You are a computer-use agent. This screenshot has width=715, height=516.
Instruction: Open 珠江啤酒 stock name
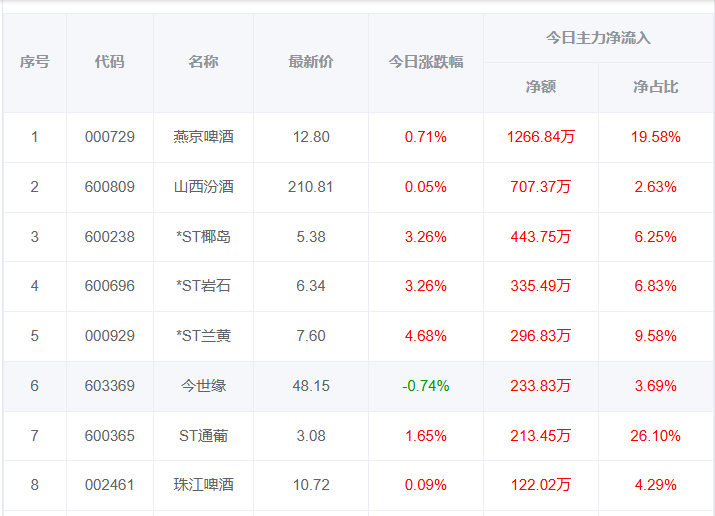(203, 485)
